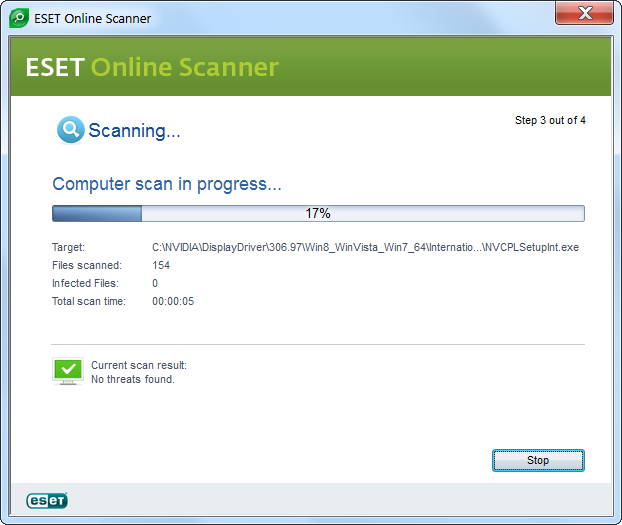Image resolution: width=622 pixels, height=525 pixels.
Task: Click the Infected Files value 0
Action: [155, 283]
